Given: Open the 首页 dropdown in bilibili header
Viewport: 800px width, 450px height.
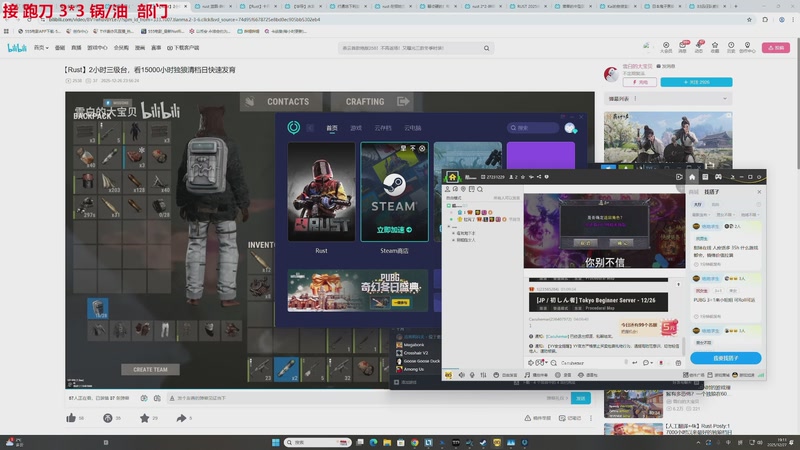Looking at the screenshot, I should pos(41,47).
